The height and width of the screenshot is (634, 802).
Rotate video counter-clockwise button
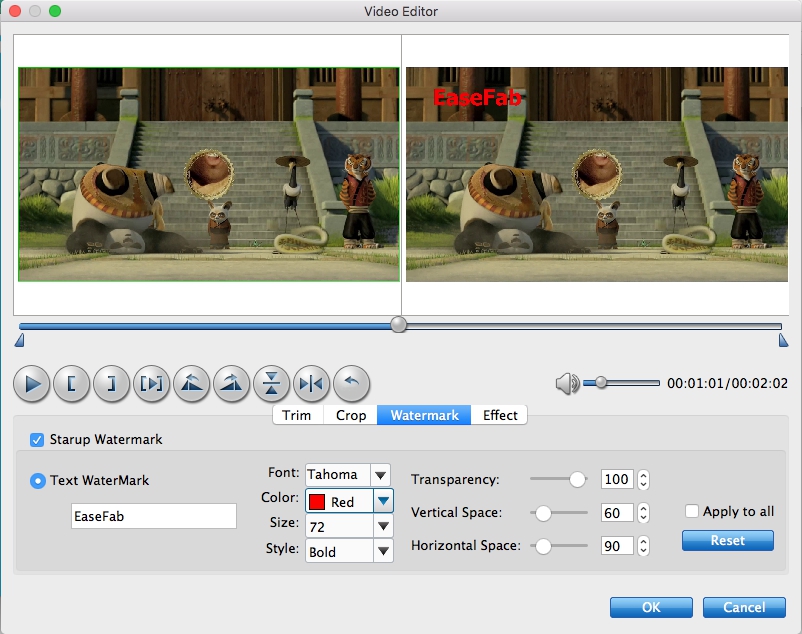[x=191, y=383]
